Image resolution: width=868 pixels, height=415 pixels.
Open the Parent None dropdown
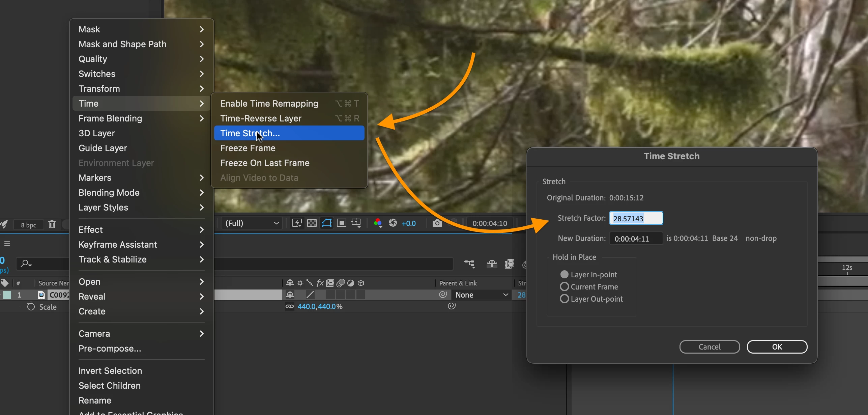pyautogui.click(x=481, y=295)
